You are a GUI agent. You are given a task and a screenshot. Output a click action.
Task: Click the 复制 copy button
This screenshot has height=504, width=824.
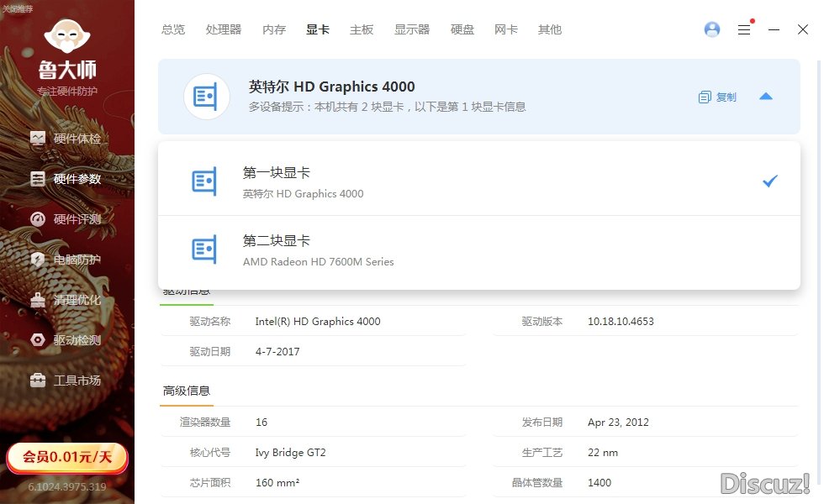click(717, 97)
